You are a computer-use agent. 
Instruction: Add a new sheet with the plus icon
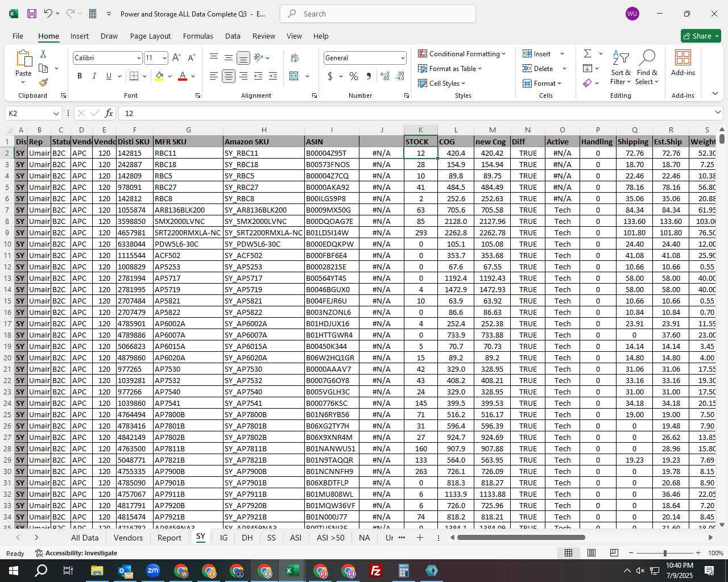point(420,537)
